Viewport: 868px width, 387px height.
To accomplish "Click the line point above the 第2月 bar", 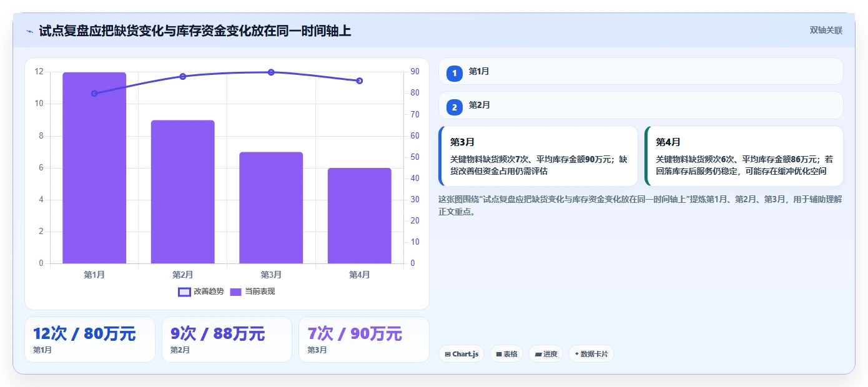I will pyautogui.click(x=183, y=77).
